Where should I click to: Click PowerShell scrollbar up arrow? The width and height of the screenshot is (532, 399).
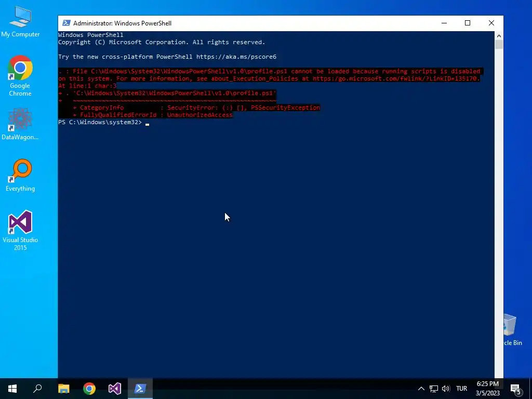[499, 36]
